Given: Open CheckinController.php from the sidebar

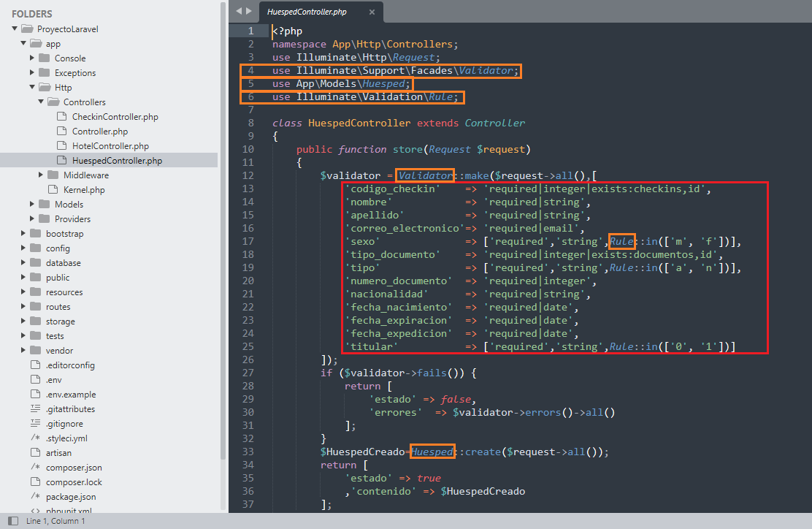Looking at the screenshot, I should 115,117.
